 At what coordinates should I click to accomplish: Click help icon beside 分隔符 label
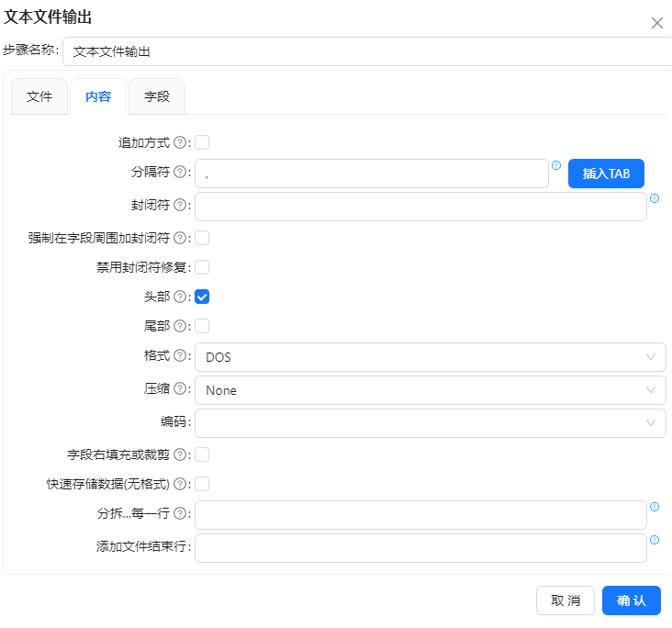click(180, 172)
